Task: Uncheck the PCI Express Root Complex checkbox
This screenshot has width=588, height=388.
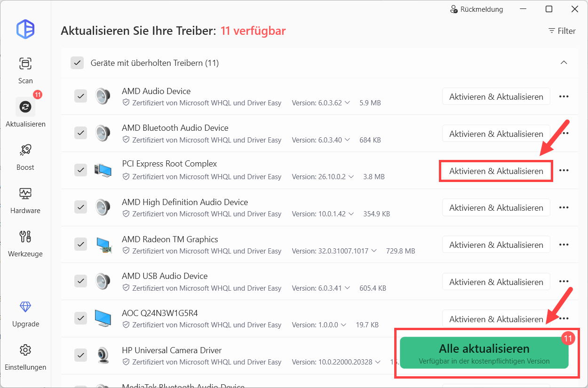Action: (x=81, y=170)
